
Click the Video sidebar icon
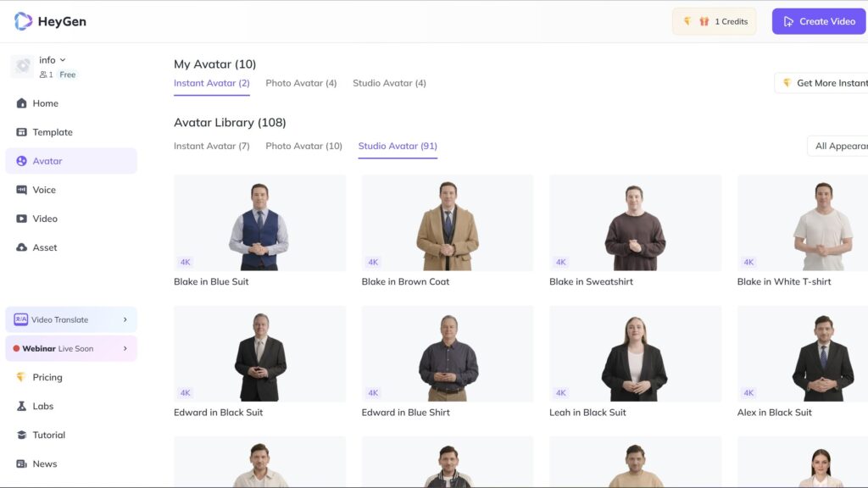(21, 219)
